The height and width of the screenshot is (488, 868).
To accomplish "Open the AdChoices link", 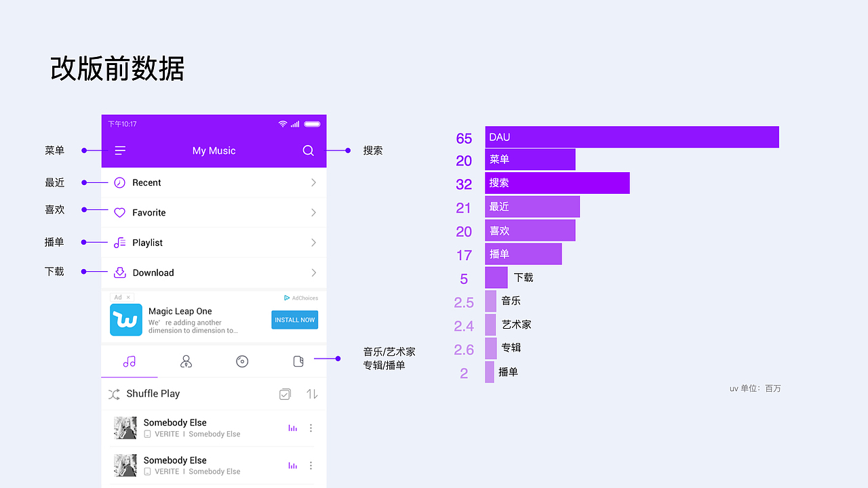I will [300, 298].
